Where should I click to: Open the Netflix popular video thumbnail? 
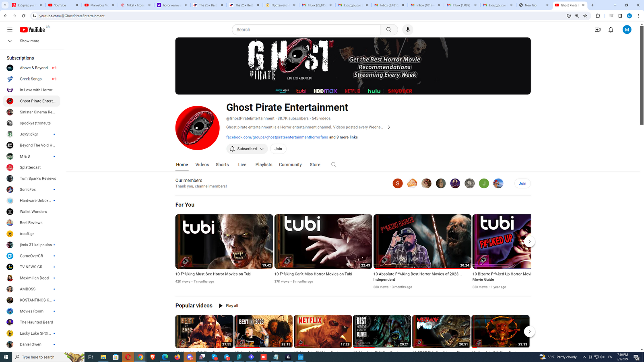(323, 331)
